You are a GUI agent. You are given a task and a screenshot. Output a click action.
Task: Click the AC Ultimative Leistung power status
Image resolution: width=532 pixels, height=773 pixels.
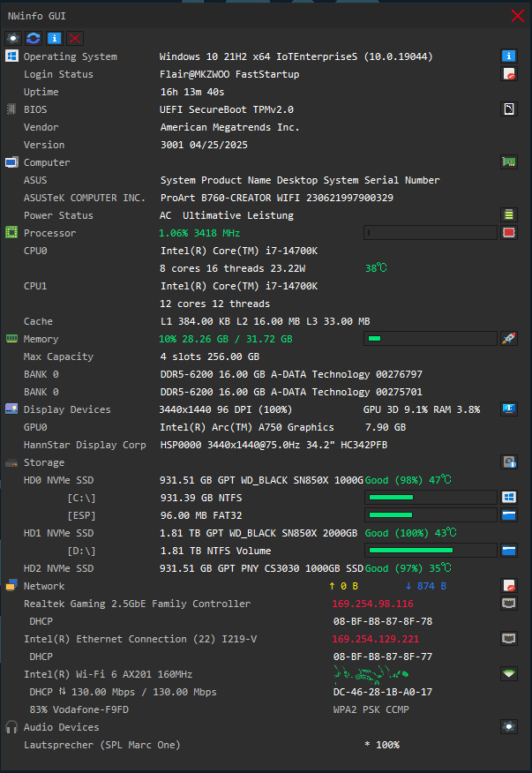click(x=227, y=215)
